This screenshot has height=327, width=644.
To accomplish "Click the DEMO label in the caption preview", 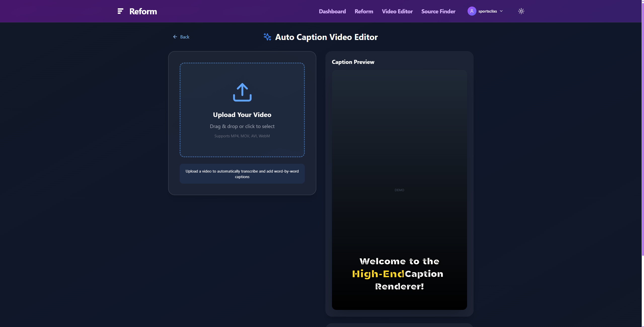I will [x=399, y=190].
